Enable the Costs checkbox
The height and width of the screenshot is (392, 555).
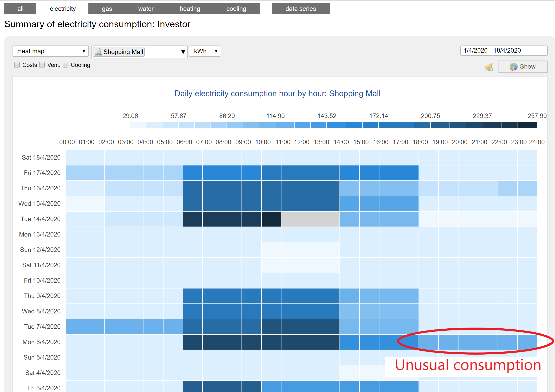[17, 65]
